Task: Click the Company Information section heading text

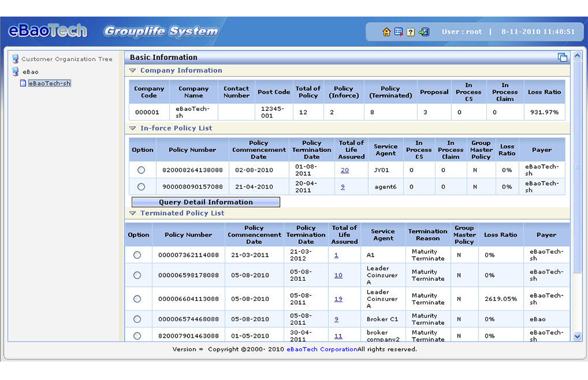Action: click(181, 70)
